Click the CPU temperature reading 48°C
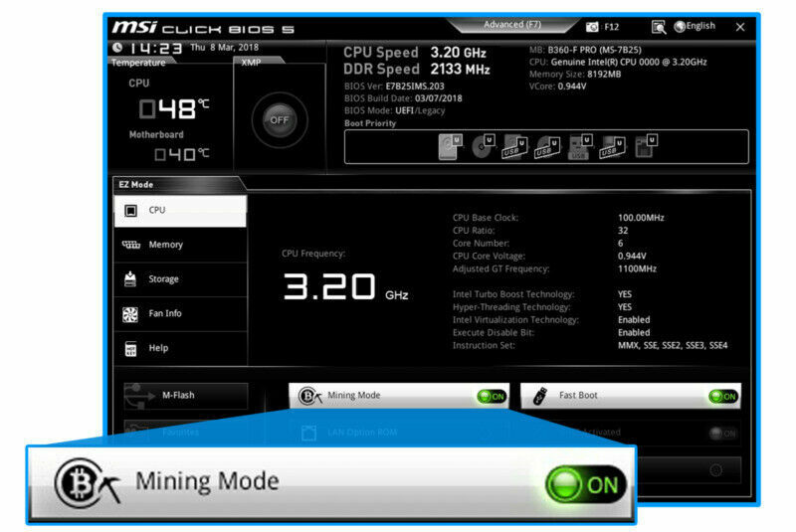Viewport: 796px width, 532px height. (x=174, y=108)
